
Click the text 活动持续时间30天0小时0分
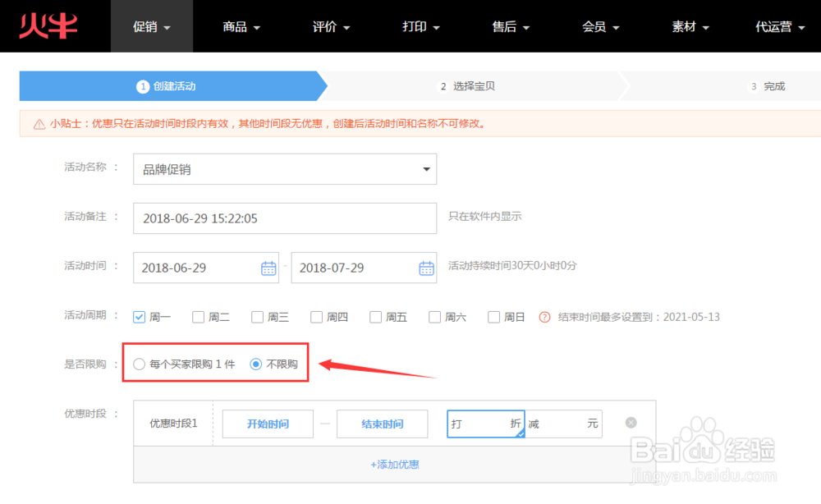coord(512,266)
